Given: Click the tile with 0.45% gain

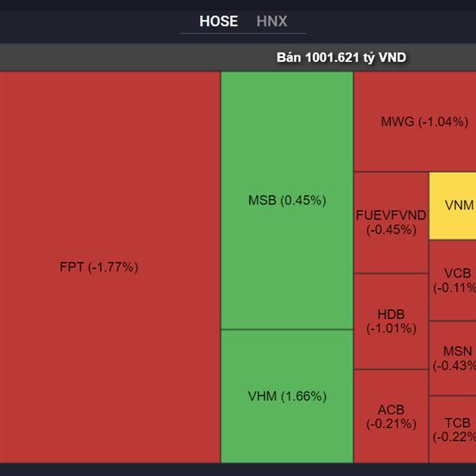Looking at the screenshot, I should (x=286, y=201).
